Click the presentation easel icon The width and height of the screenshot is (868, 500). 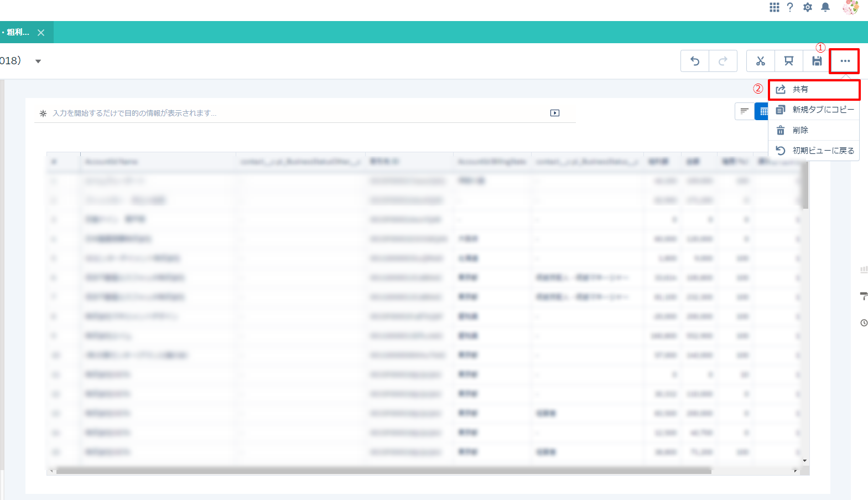coord(789,61)
